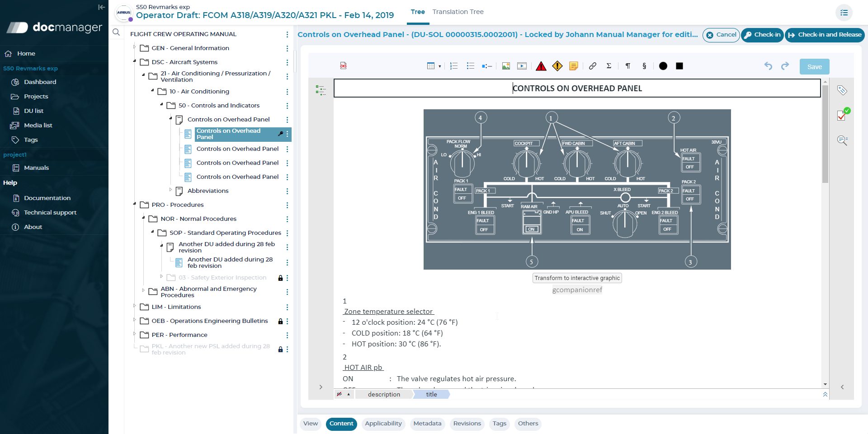Insert a section symbol

coord(644,66)
